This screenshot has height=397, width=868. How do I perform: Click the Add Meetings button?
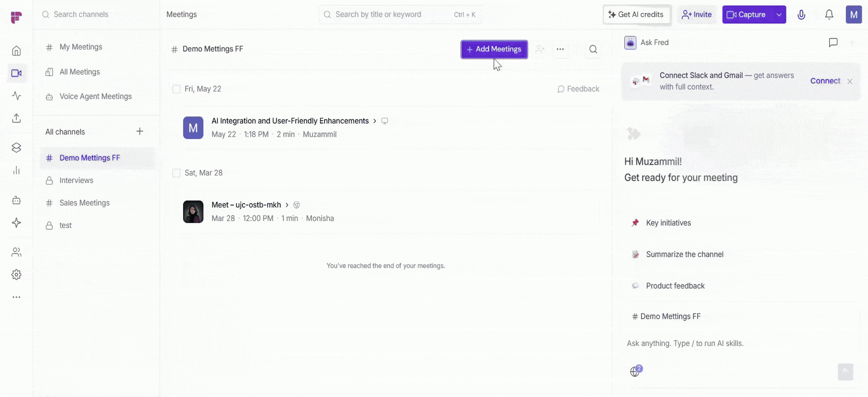coord(494,49)
